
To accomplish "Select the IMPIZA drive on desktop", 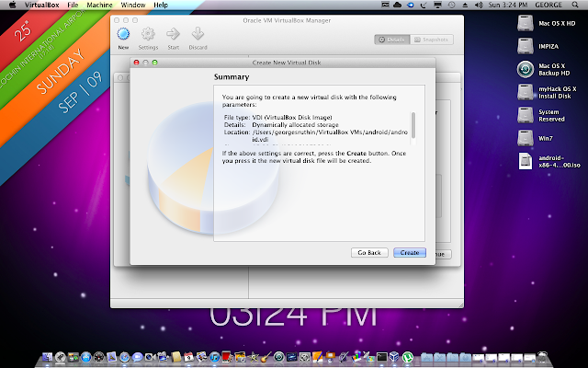I will [525, 46].
